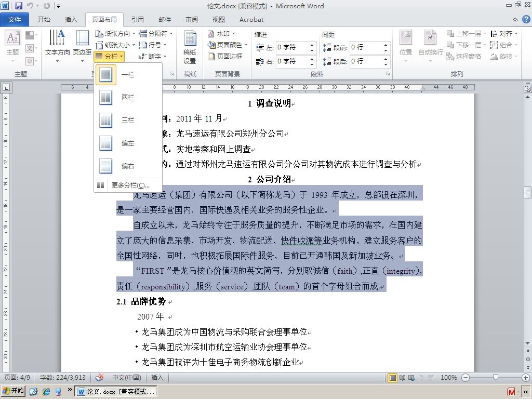Switch to Acrobat tab

click(x=251, y=20)
